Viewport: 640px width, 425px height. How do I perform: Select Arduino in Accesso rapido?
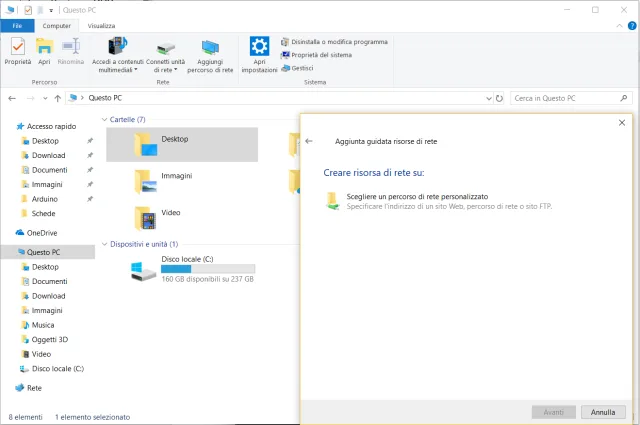coord(40,199)
